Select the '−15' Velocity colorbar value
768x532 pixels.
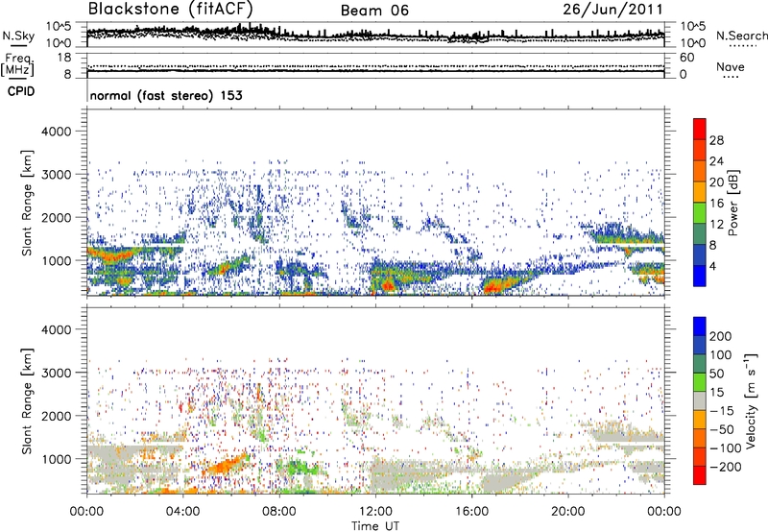(722, 411)
